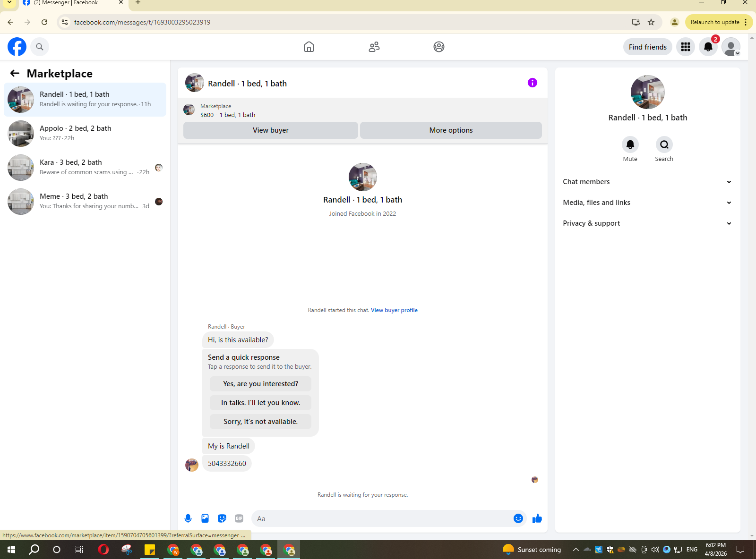Open Windows Task View button

pos(79,550)
